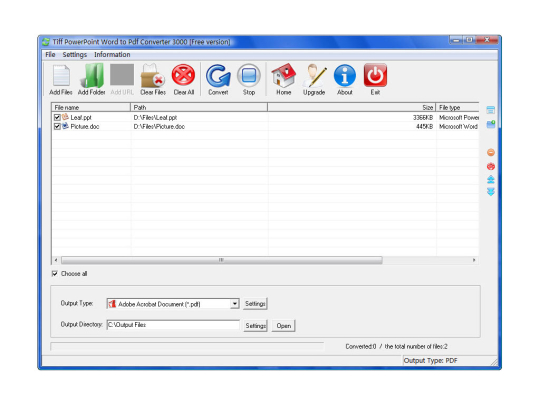Click the application icon in title bar
This screenshot has width=540, height=405.
coord(46,42)
